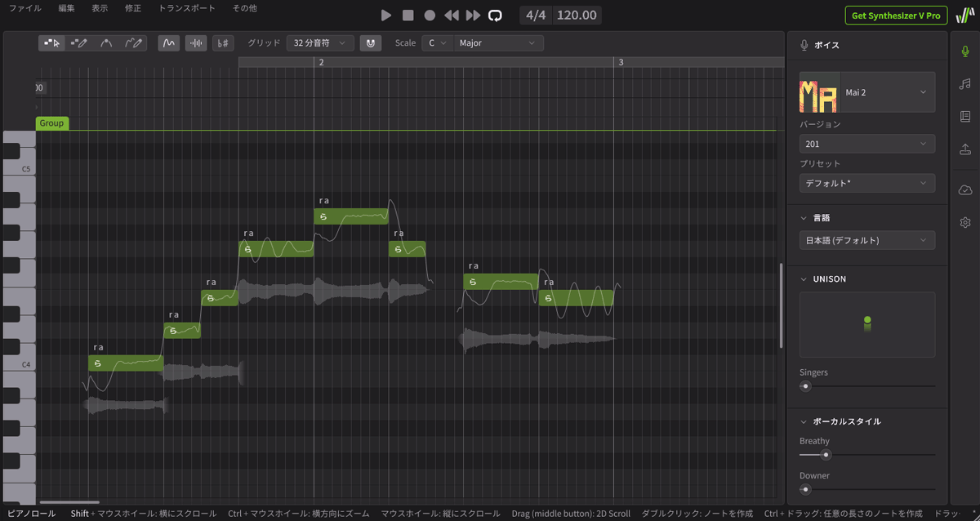Toggle the magnet snap button
The image size is (980, 521).
[x=371, y=42]
